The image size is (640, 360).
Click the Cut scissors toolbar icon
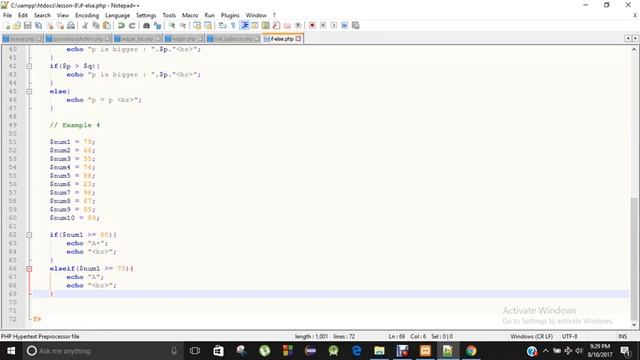[x=85, y=25]
